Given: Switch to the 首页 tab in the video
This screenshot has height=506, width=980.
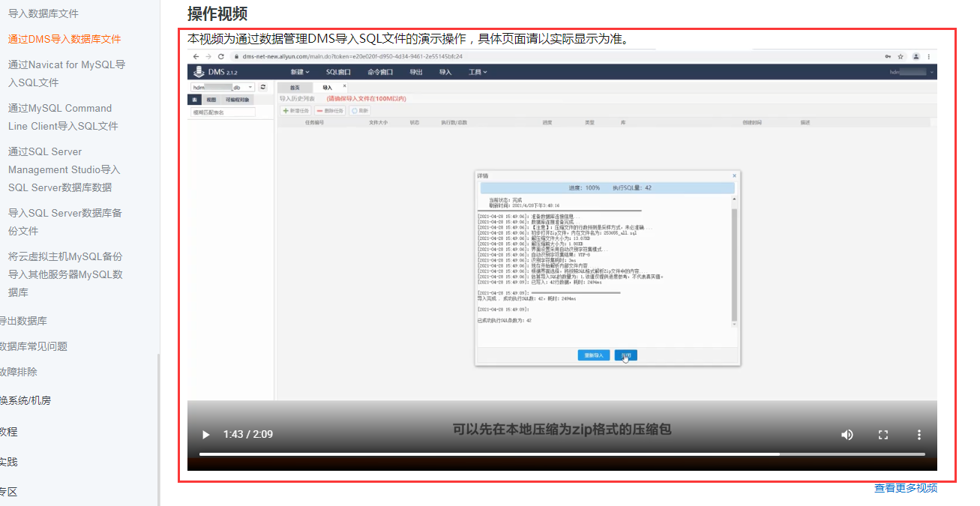Looking at the screenshot, I should click(x=295, y=88).
